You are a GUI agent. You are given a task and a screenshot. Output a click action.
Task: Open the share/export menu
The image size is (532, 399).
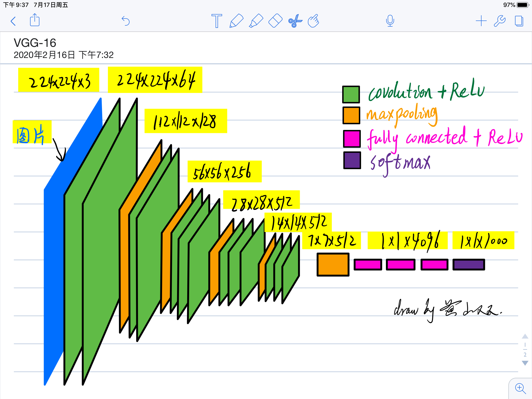[34, 20]
